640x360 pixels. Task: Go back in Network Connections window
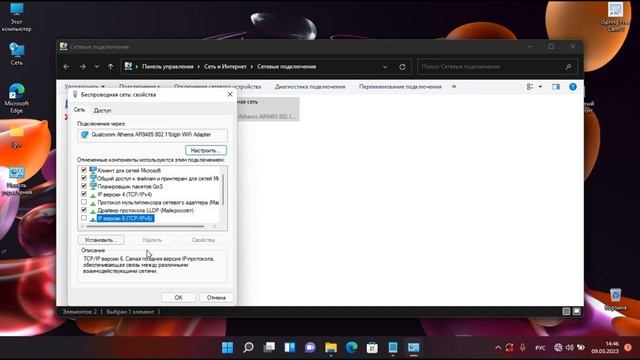tap(67, 67)
